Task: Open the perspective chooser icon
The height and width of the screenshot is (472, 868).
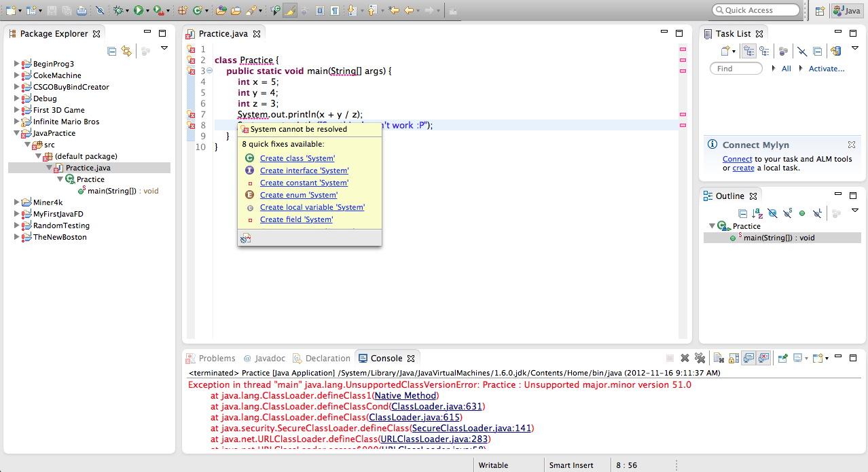Action: pos(820,11)
